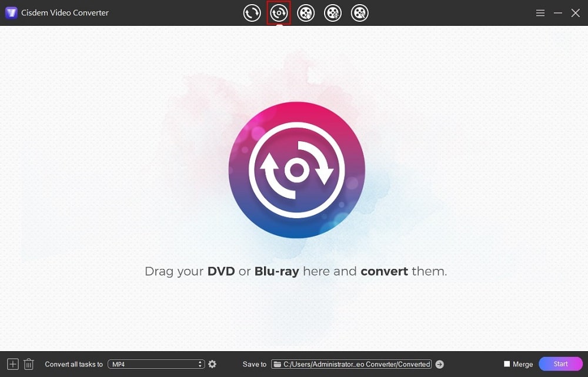Expand the MP4 output format dropdown

[x=156, y=364]
